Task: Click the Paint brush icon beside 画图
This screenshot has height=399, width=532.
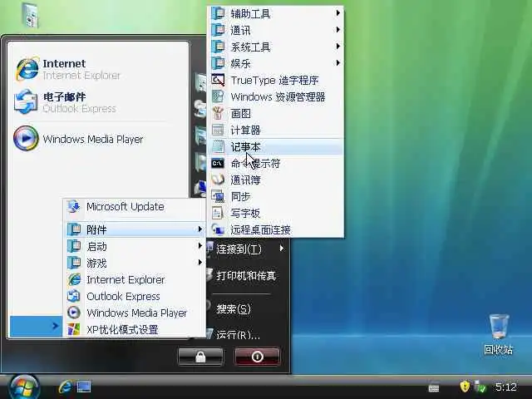Action: 218,113
